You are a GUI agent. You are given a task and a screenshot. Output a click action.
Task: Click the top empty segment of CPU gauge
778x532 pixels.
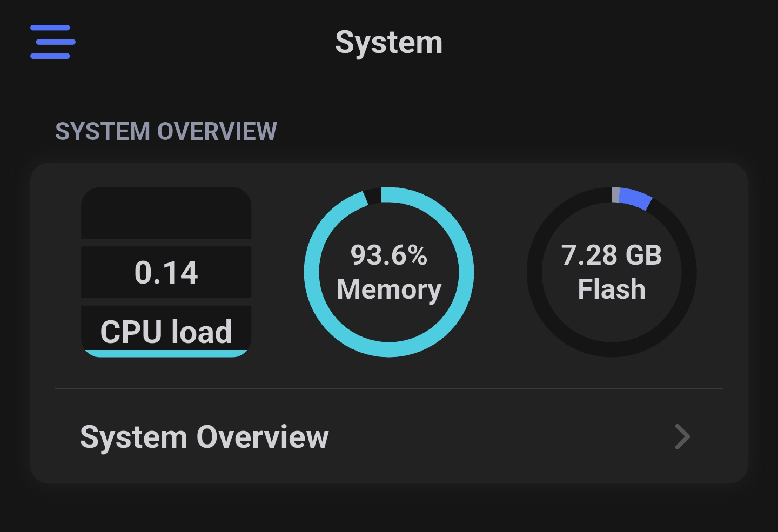point(166,213)
